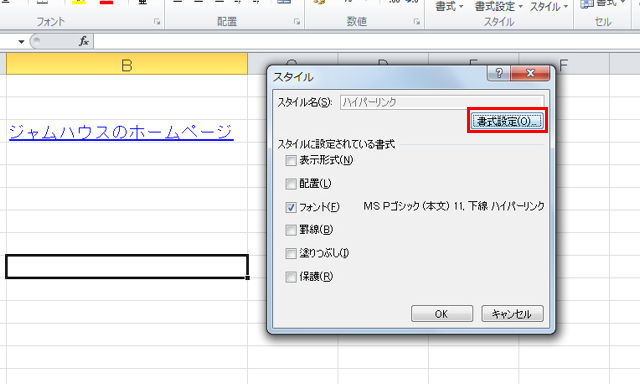Open the ジャムハウスのホームページ hyperlink

[121, 132]
